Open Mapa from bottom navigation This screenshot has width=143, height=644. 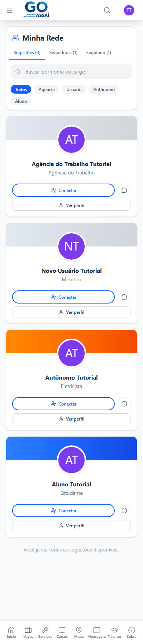pos(79,632)
